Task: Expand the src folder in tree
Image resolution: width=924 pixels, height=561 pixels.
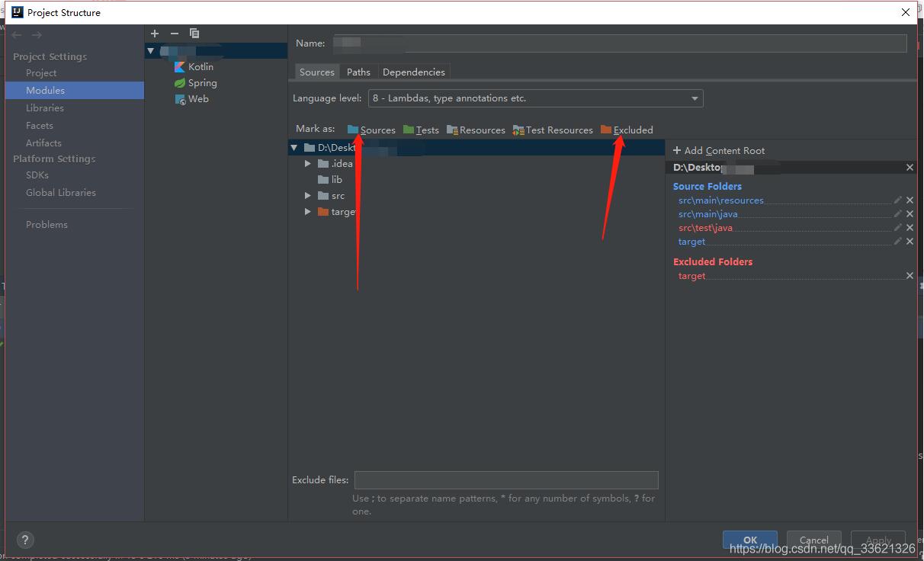Action: pos(308,196)
